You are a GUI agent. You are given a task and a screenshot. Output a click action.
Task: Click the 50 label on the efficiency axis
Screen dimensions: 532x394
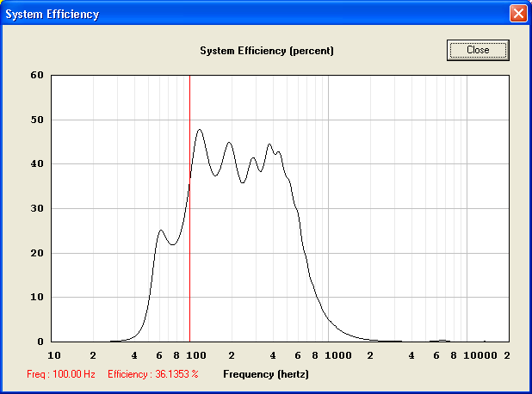tap(37, 120)
